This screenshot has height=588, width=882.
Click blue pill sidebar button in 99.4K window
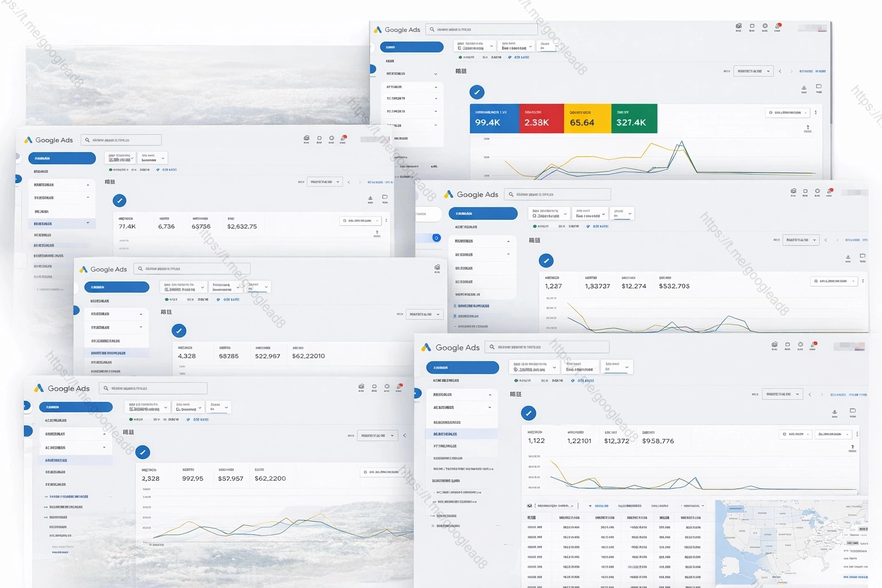pos(412,47)
